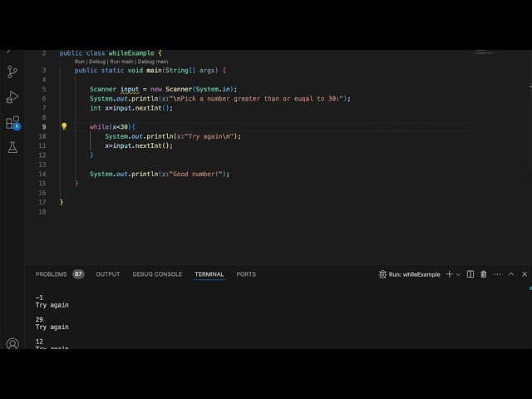Switch to the Debug Console tab
The image size is (532, 399).
click(157, 274)
